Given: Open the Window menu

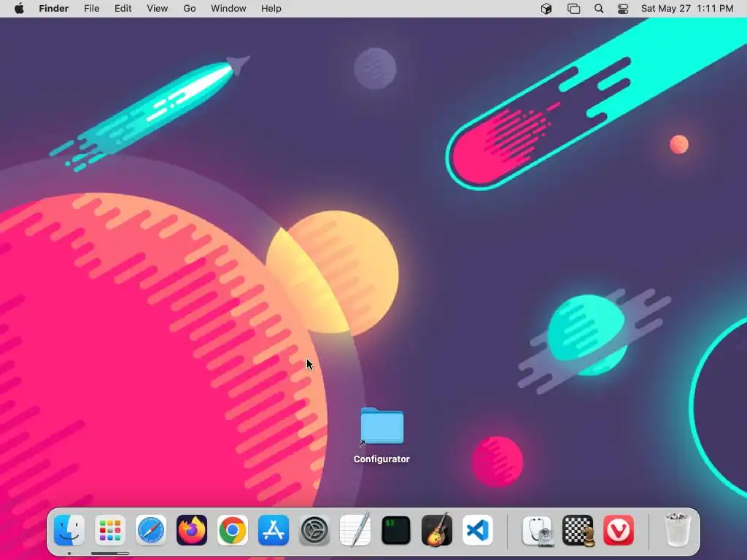Looking at the screenshot, I should coord(228,9).
